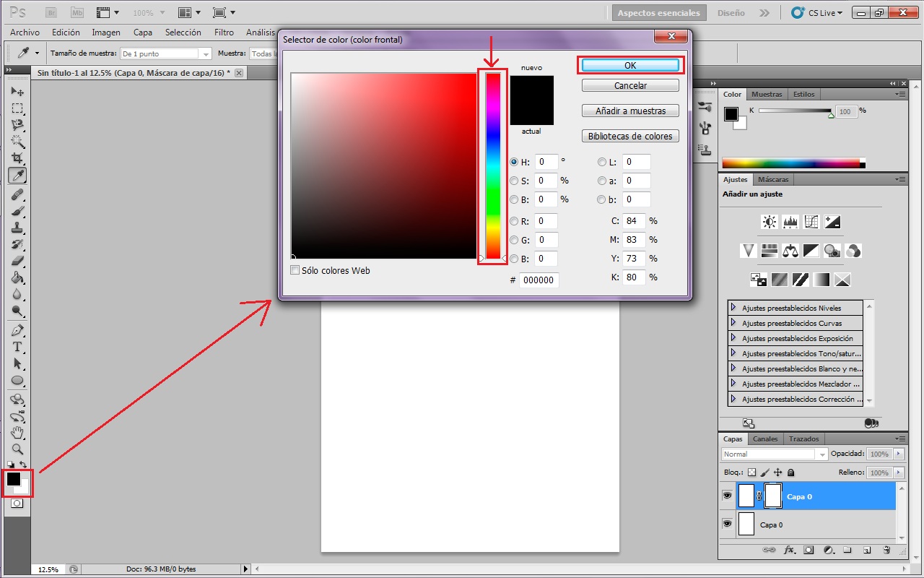Viewport: 924px width, 578px height.
Task: Open the Tamaño de muestra dropdown
Action: (205, 53)
